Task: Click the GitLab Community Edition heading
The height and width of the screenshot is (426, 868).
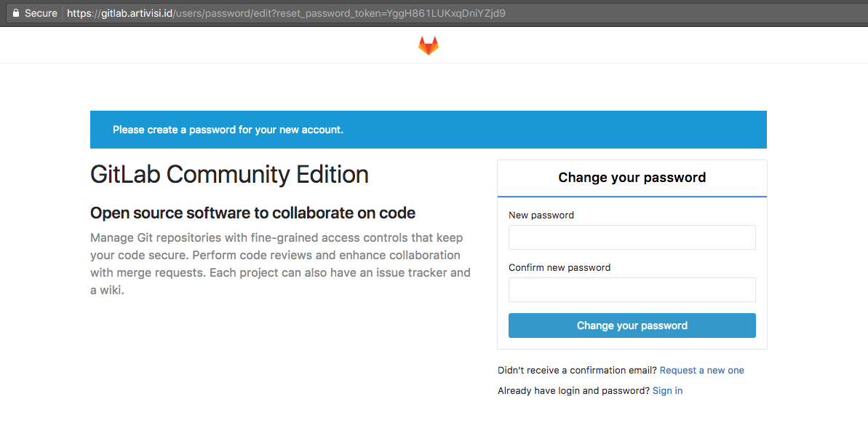Action: click(229, 175)
